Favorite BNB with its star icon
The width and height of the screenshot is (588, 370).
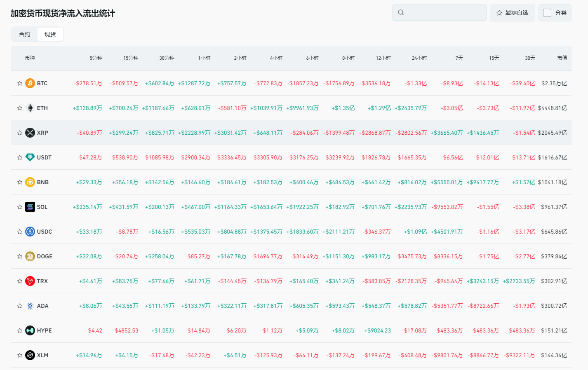(19, 182)
